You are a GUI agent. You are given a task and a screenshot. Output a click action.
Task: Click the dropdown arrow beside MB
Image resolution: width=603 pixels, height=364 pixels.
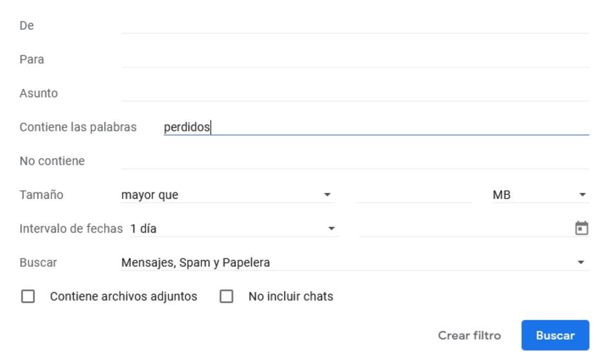tap(582, 195)
